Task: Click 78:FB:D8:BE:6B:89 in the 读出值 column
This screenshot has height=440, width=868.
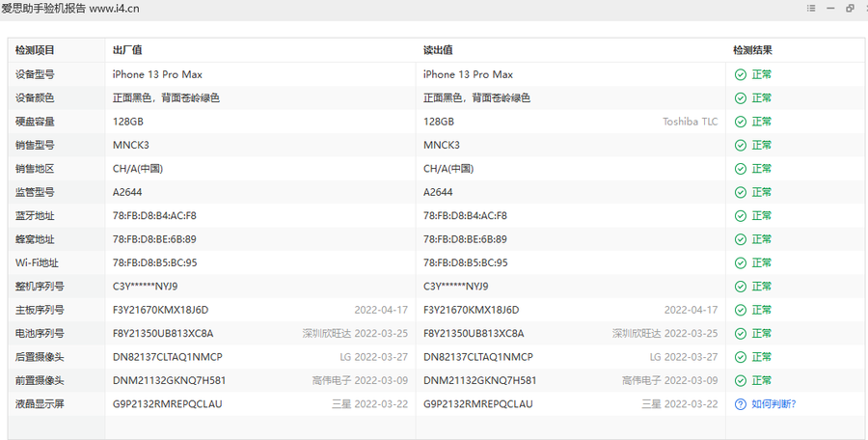Action: coord(465,239)
